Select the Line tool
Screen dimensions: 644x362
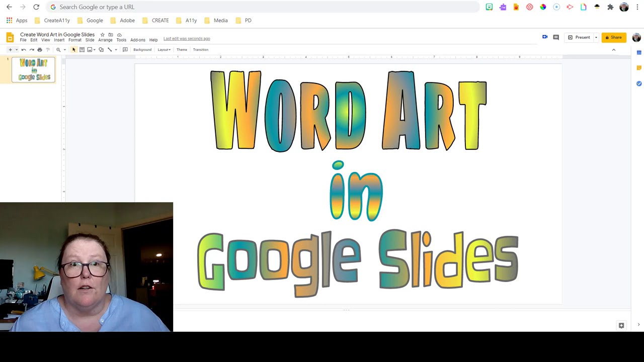point(110,50)
